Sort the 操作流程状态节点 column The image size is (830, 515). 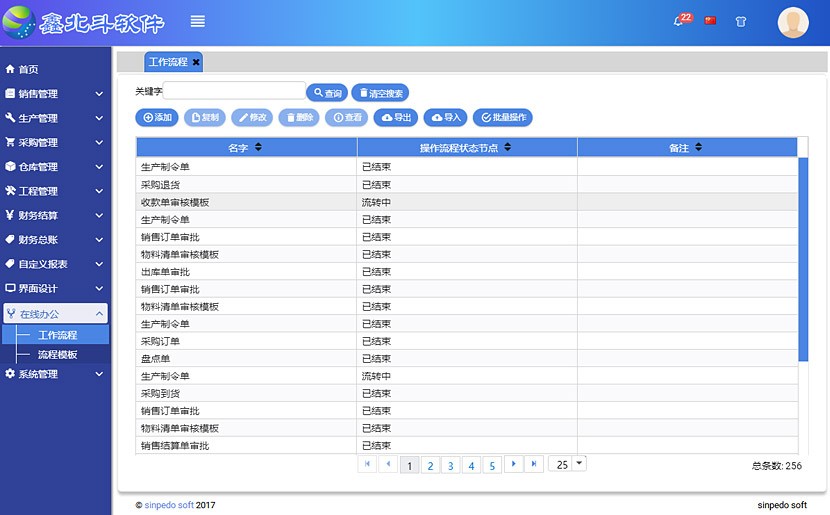[x=507, y=148]
